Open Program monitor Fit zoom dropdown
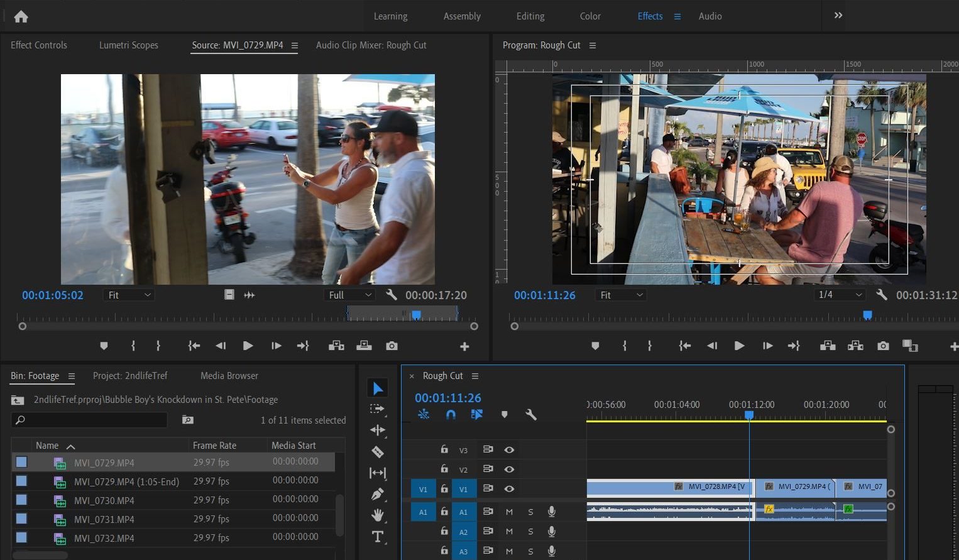The width and height of the screenshot is (959, 560). pyautogui.click(x=621, y=295)
